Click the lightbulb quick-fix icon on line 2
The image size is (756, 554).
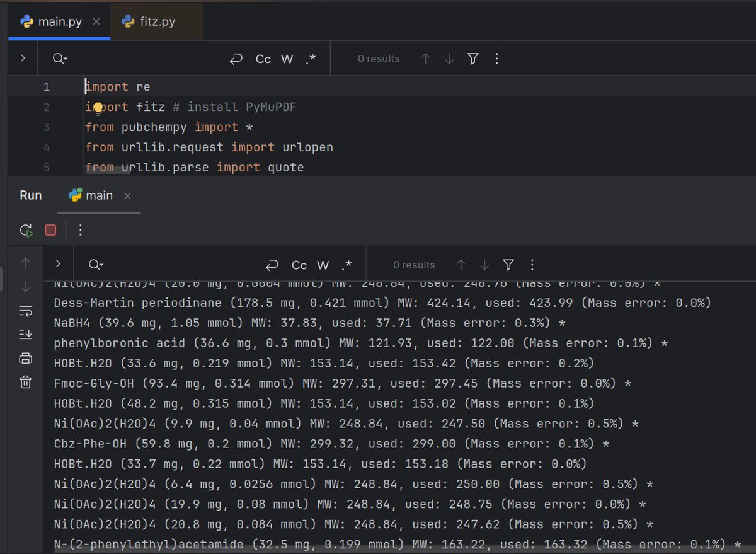point(98,108)
